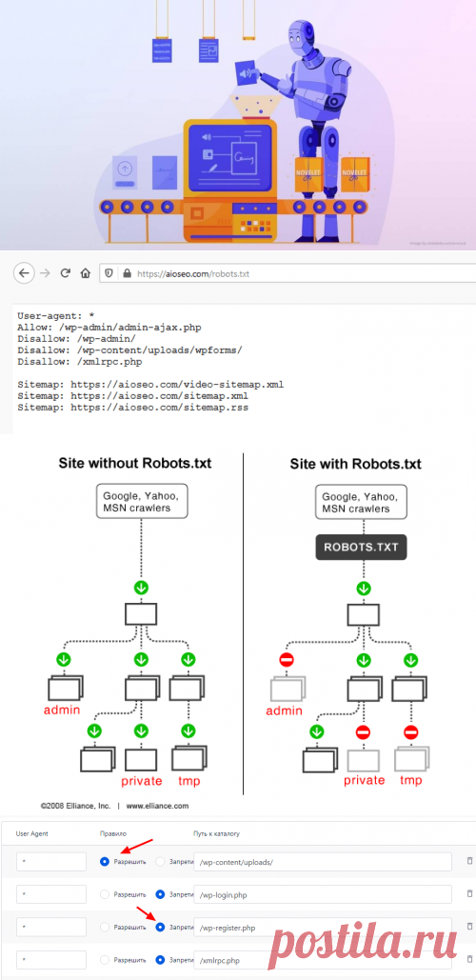Delete the /xmlrpc.php rule with trash icon
The image size is (476, 980).
[469, 959]
